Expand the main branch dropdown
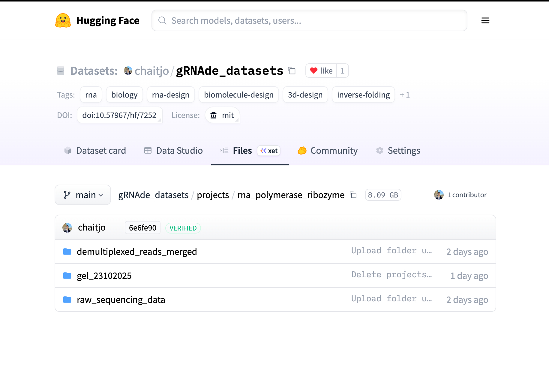This screenshot has height=392, width=549. point(83,195)
